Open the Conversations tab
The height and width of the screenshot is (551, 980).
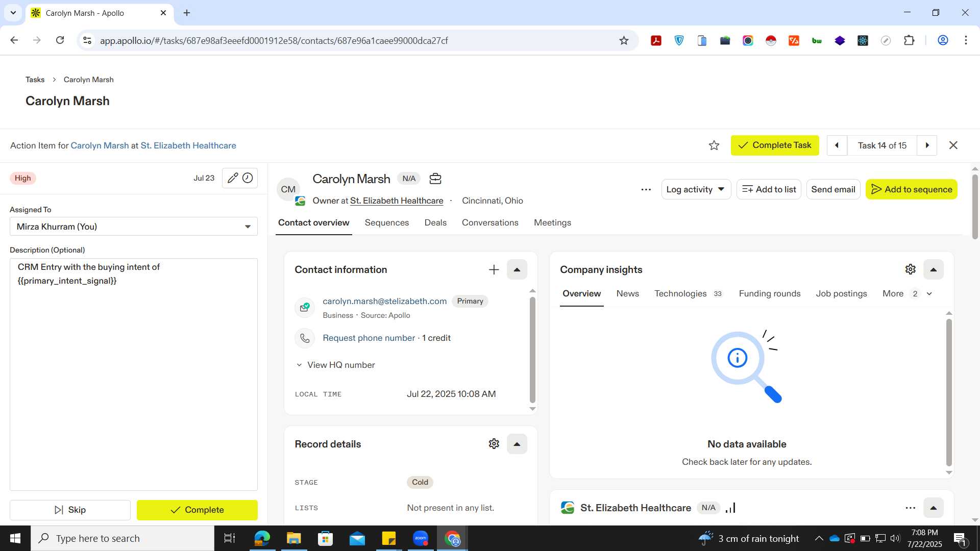click(x=490, y=222)
